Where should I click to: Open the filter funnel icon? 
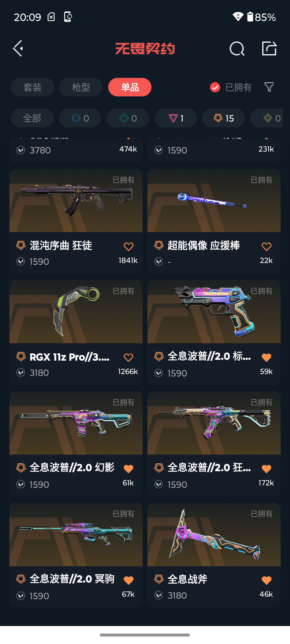pyautogui.click(x=269, y=87)
